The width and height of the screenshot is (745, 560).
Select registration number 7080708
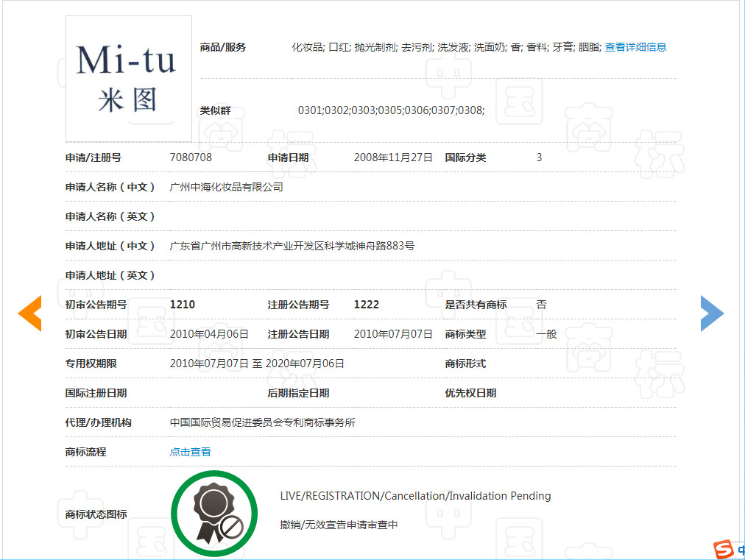point(191,157)
